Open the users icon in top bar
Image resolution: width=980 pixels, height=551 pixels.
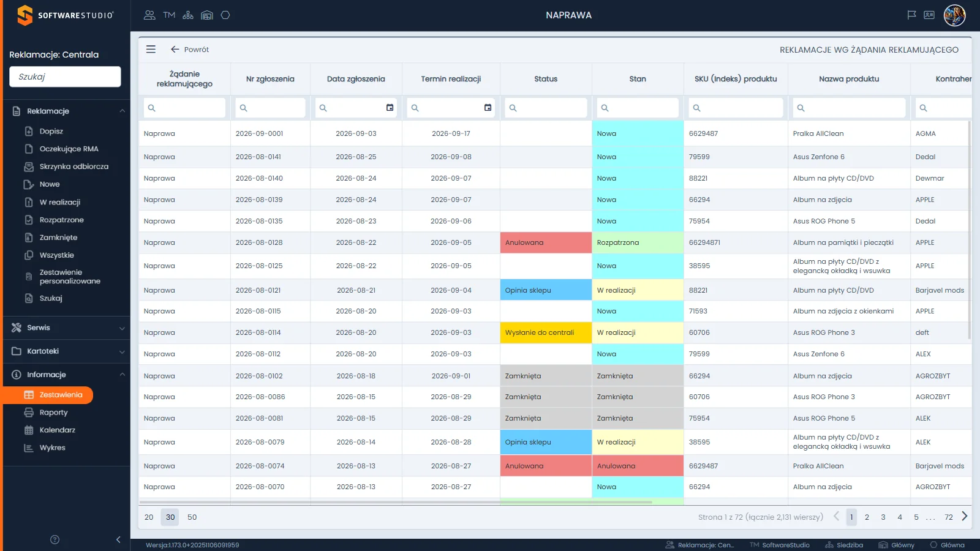coord(149,15)
